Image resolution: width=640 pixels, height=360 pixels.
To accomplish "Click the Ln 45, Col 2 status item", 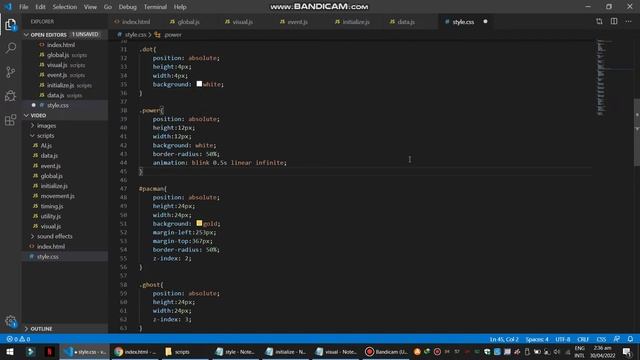I will tap(504, 339).
